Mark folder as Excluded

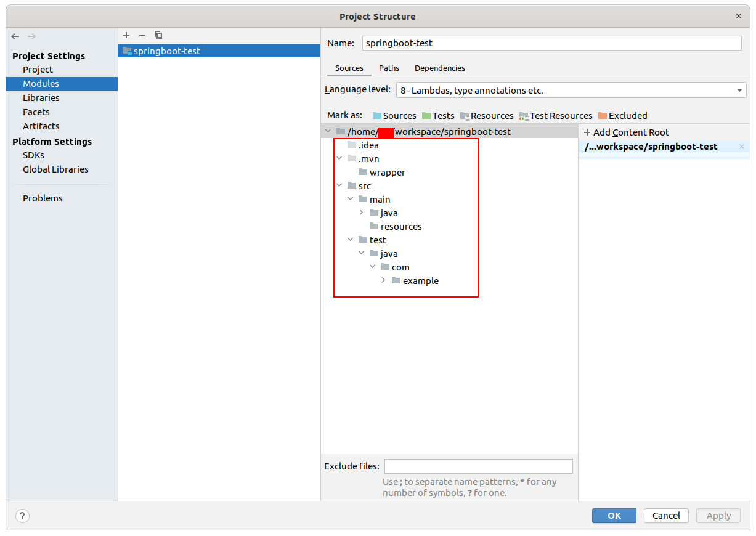coord(622,116)
